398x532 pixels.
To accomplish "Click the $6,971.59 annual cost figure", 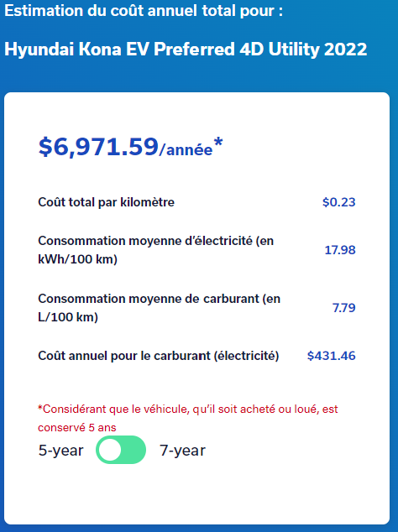I will [x=98, y=147].
